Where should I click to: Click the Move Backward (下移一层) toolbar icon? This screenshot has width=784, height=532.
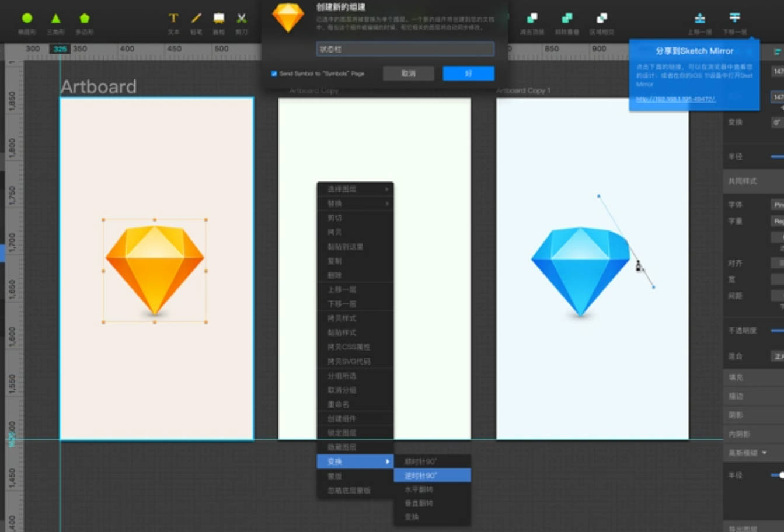[x=734, y=19]
